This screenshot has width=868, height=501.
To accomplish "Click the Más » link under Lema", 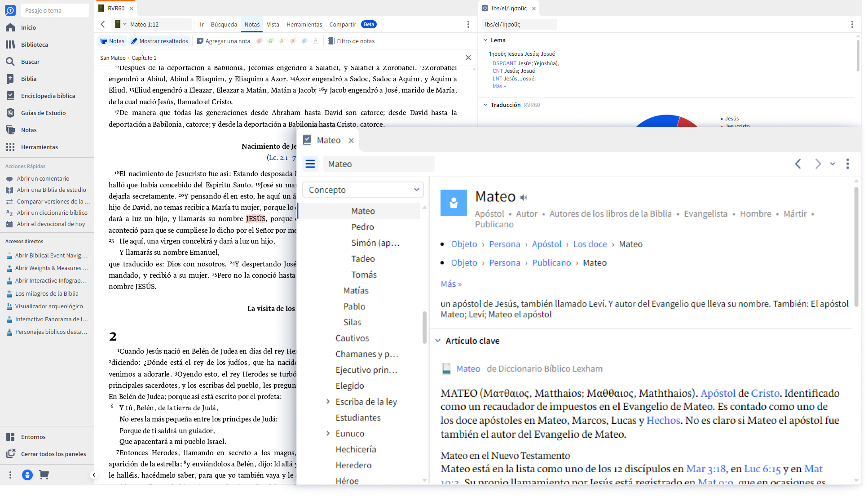I will pos(499,86).
